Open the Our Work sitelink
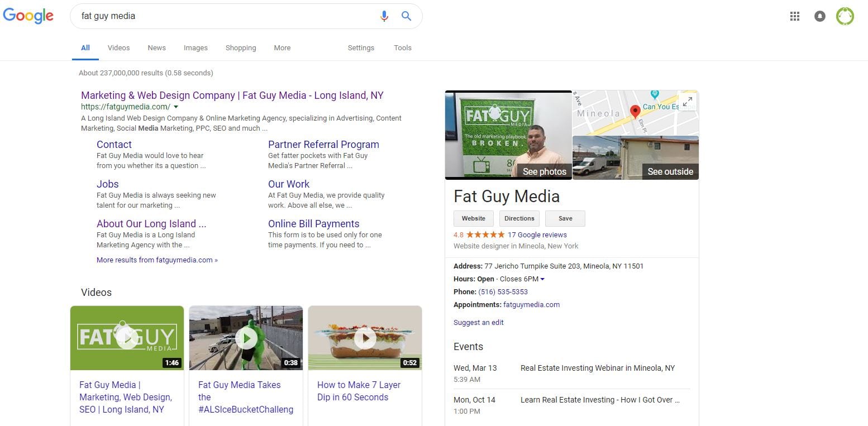This screenshot has height=426, width=868. [289, 184]
